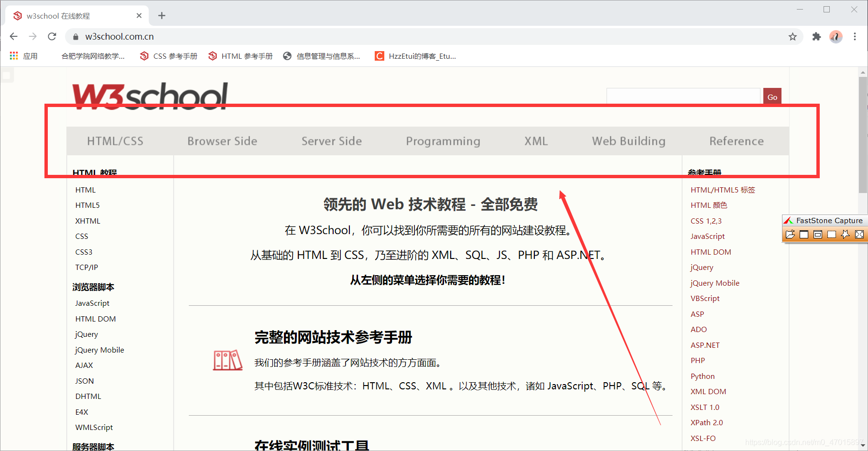Screen dimensions: 868x451
Task: Open the Chrome extensions puzzle icon
Action: [x=816, y=36]
